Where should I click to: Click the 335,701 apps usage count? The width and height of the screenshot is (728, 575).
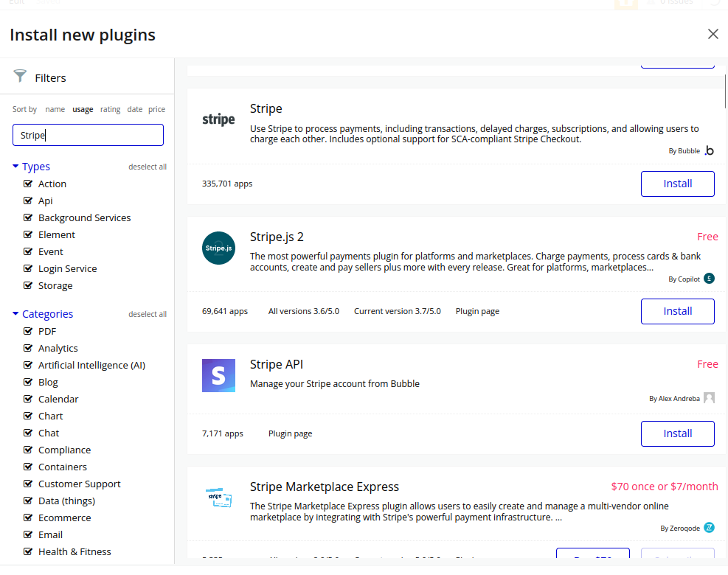[x=227, y=184]
